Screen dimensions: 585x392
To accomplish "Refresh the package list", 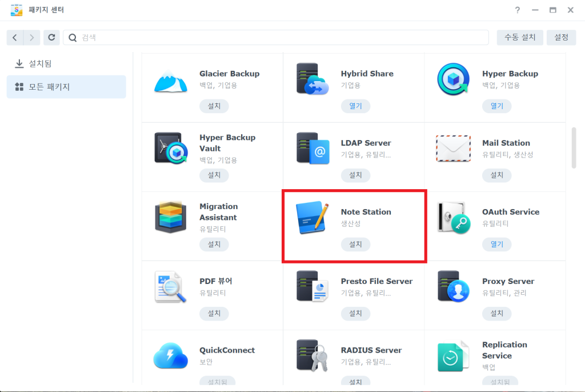I will click(x=51, y=37).
